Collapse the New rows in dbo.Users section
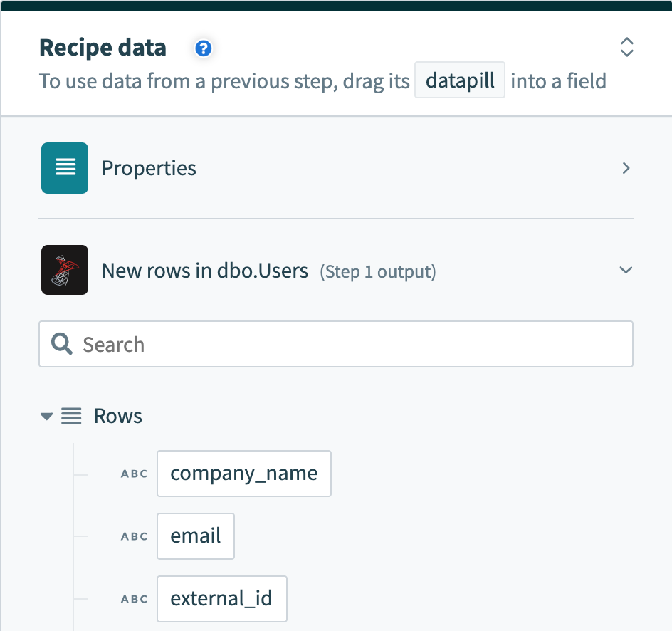 click(626, 270)
